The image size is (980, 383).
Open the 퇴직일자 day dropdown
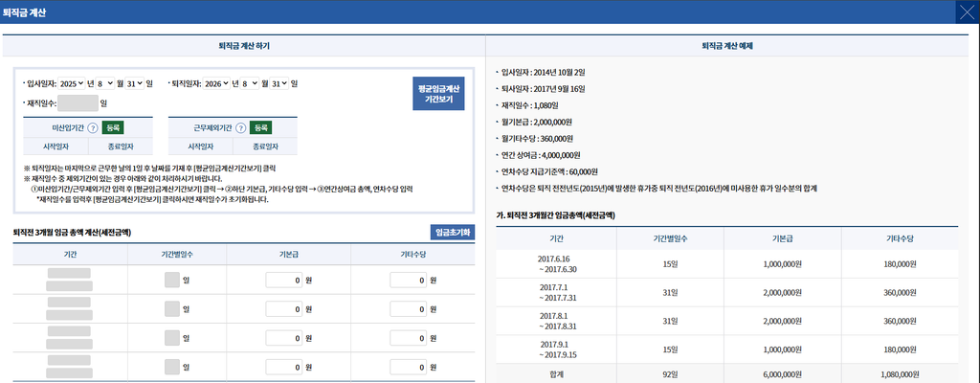(278, 83)
